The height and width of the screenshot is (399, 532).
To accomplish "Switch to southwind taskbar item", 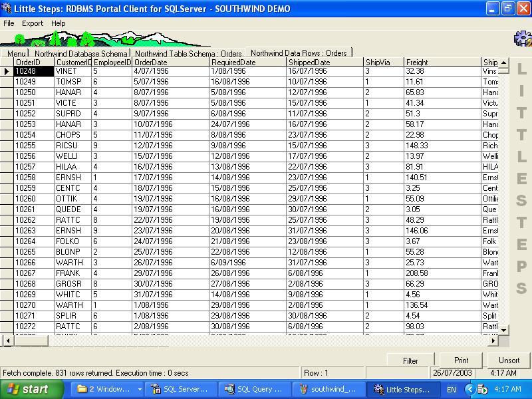I will [x=328, y=389].
